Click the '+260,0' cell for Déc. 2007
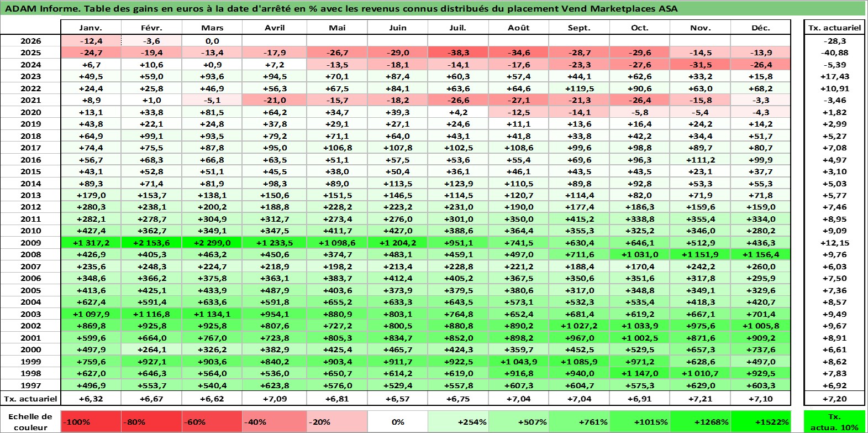 click(760, 267)
